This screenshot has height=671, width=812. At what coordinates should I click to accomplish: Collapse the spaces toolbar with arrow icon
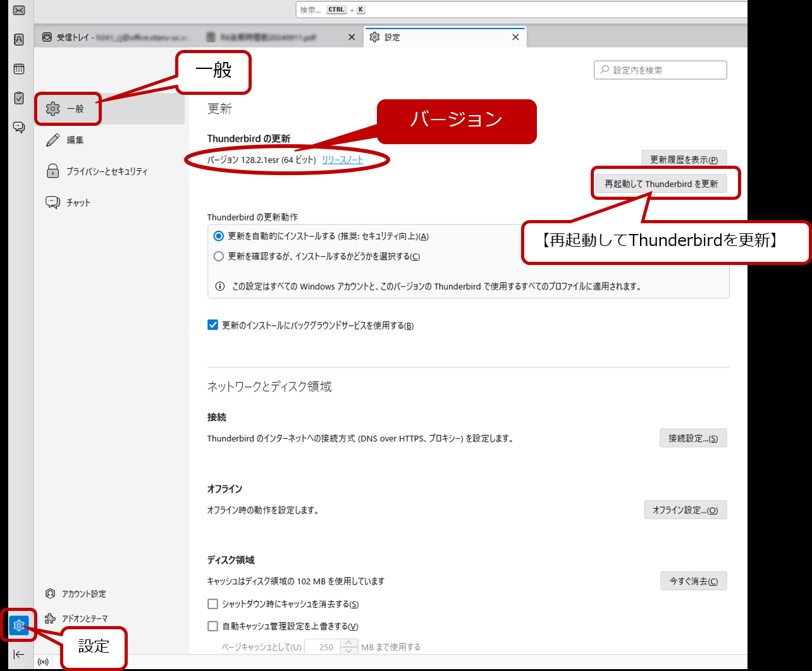[x=19, y=655]
